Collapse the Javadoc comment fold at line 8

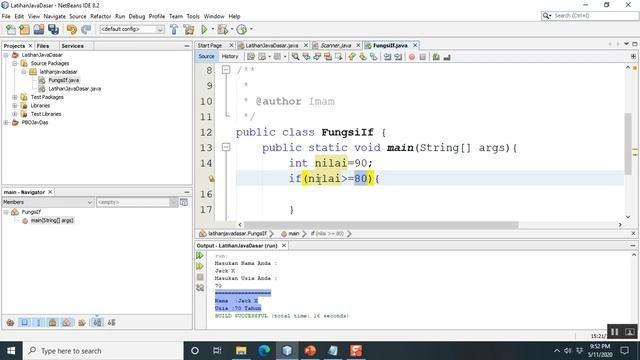[x=226, y=70]
